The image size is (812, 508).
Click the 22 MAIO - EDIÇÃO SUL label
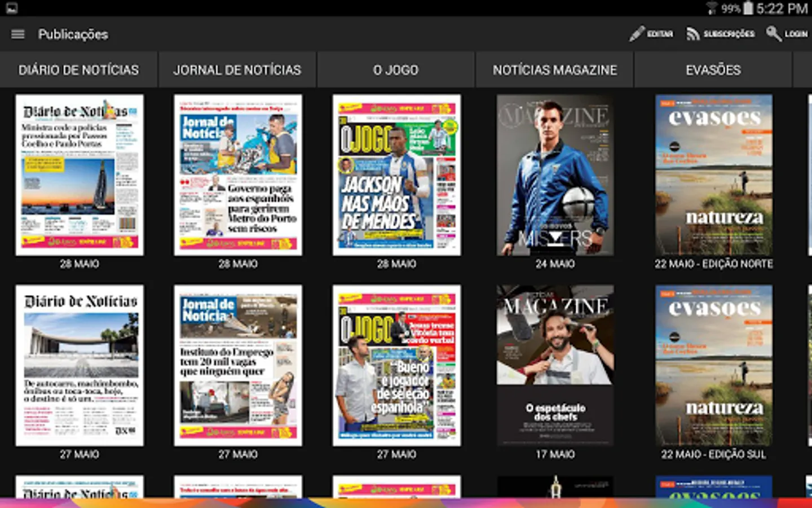(x=714, y=454)
